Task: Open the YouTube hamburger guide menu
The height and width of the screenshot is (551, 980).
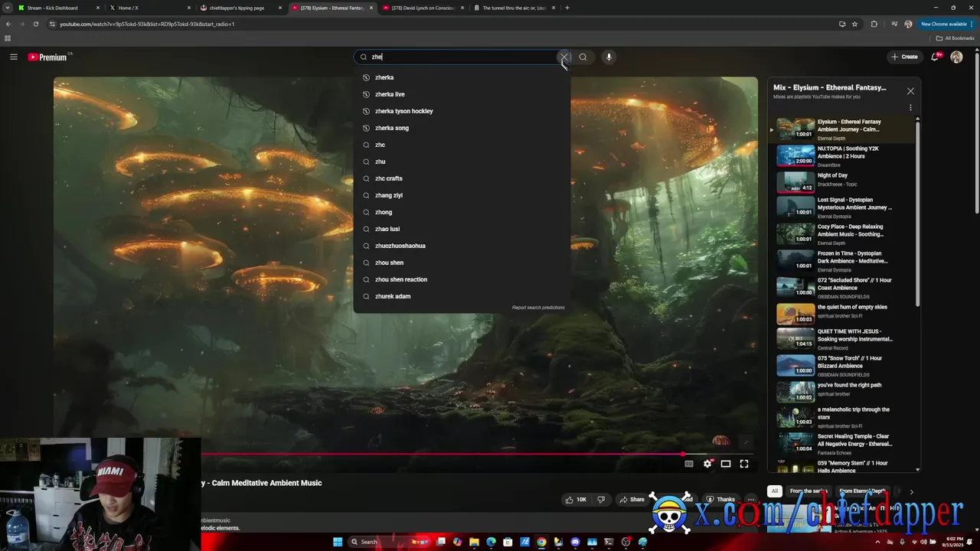Action: coord(13,57)
